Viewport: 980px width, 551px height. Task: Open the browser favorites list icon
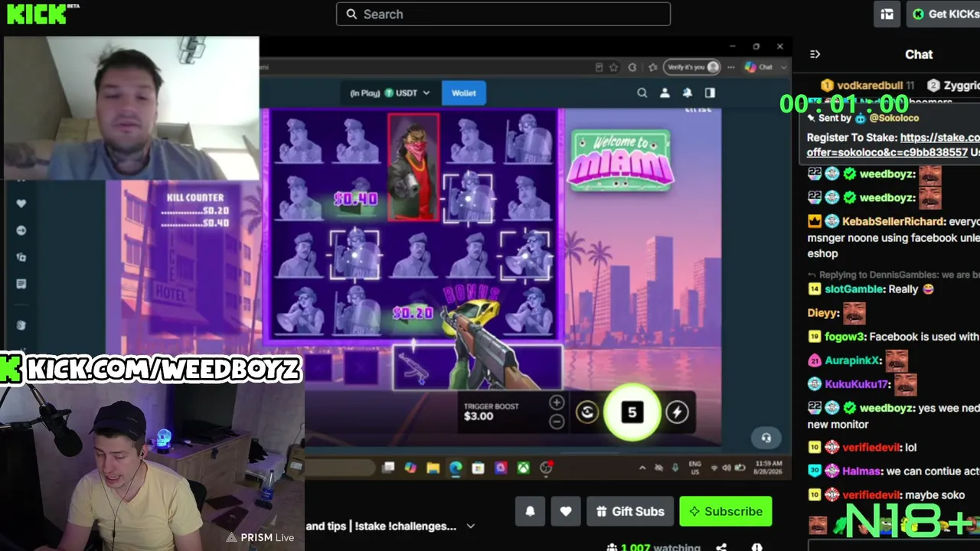(x=652, y=67)
